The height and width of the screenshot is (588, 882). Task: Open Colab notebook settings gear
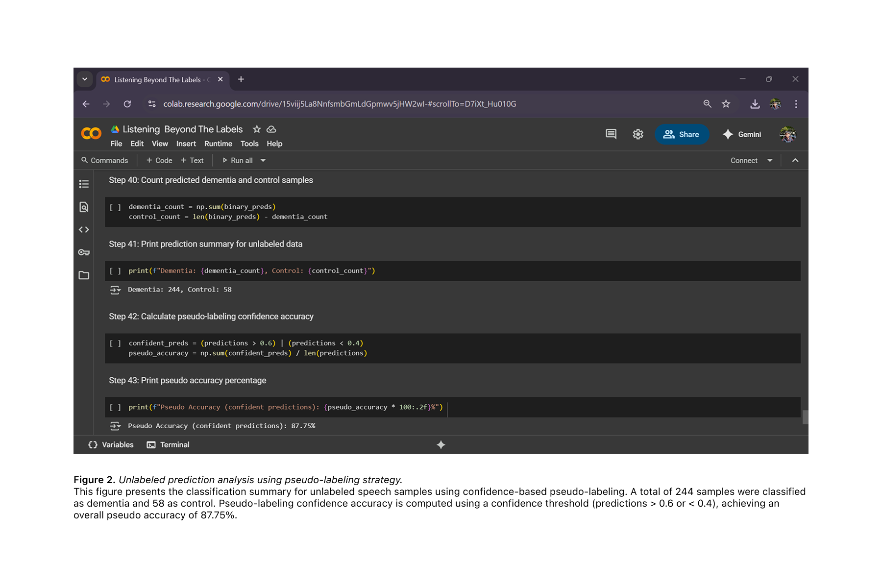[638, 134]
